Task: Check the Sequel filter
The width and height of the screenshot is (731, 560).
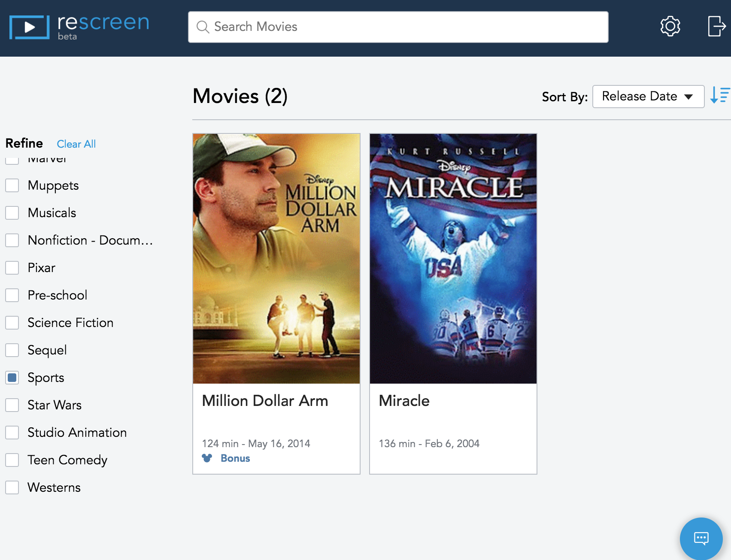Action: 12,350
